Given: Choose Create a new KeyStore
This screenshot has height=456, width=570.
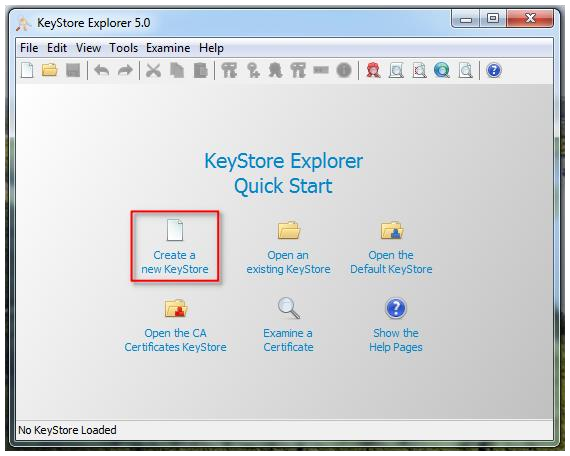Looking at the screenshot, I should pos(175,247).
